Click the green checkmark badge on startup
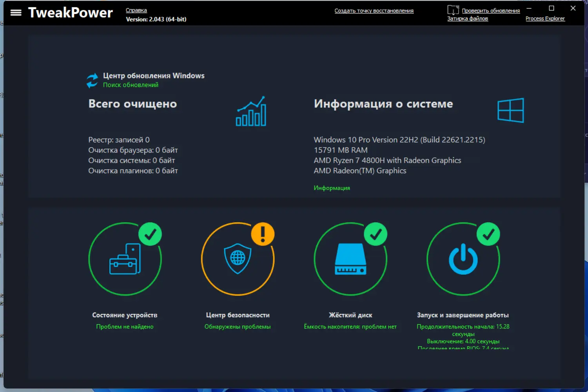Image resolution: width=588 pixels, height=392 pixels. (x=488, y=234)
